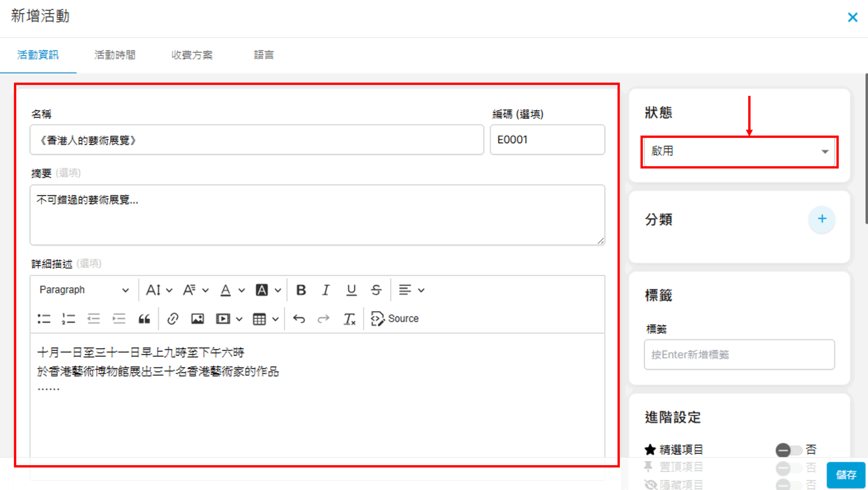Viewport: 868px width, 490px height.
Task: Toggle bold formatting in editor
Action: click(301, 290)
